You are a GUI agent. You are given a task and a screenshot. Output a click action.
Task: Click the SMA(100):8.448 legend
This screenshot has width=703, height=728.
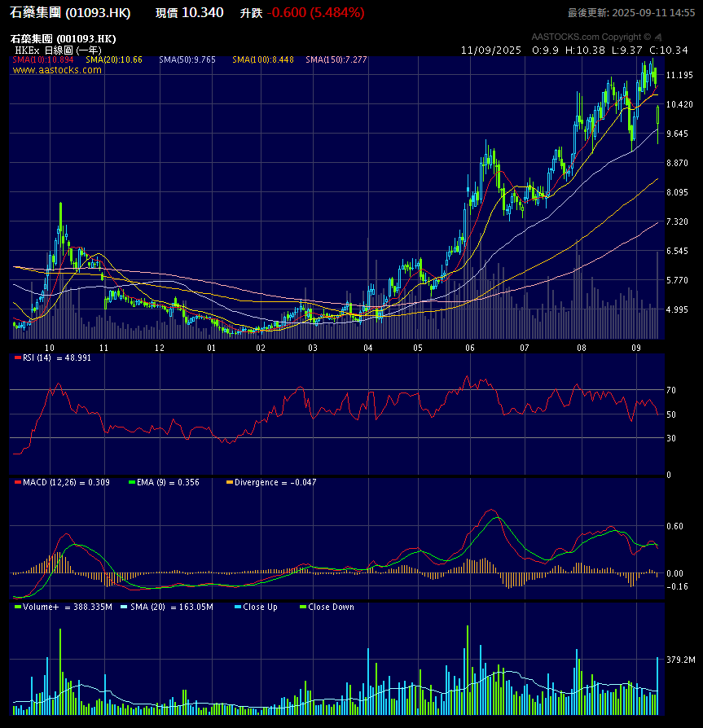263,59
